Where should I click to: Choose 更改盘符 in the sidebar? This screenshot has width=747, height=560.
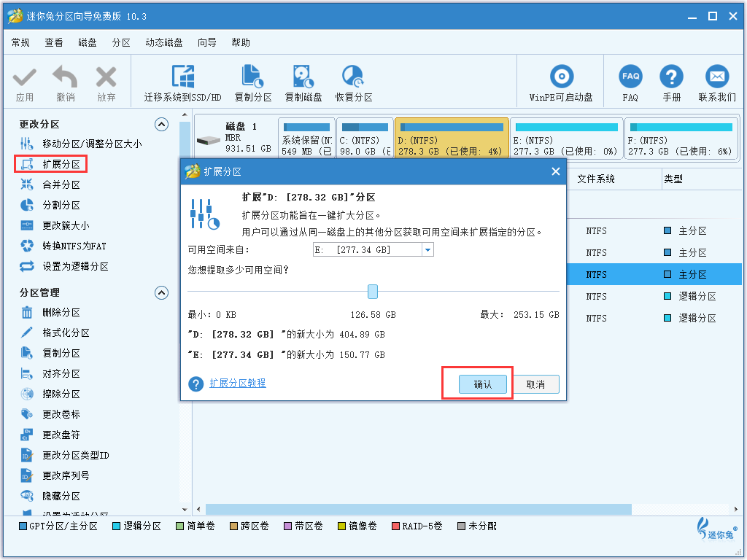(x=50, y=435)
